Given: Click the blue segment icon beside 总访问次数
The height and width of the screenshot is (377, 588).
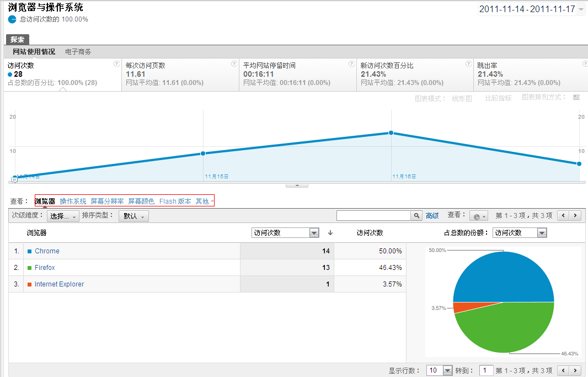Looking at the screenshot, I should [12, 19].
